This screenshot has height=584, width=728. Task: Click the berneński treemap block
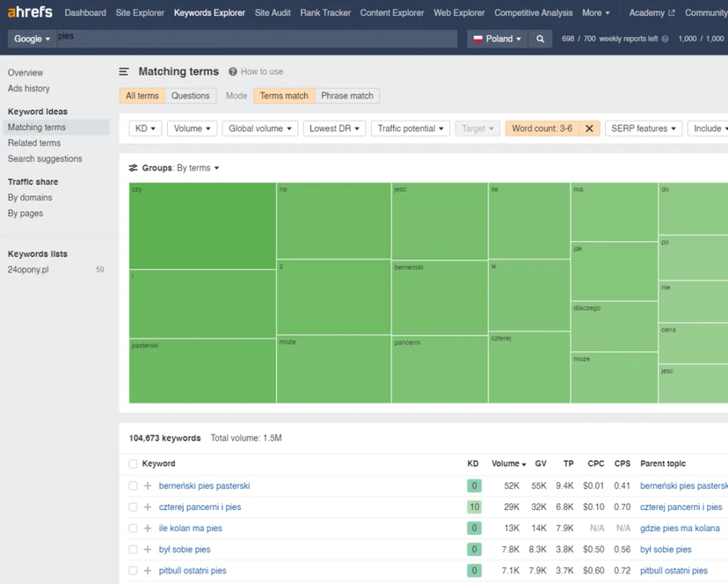point(440,298)
